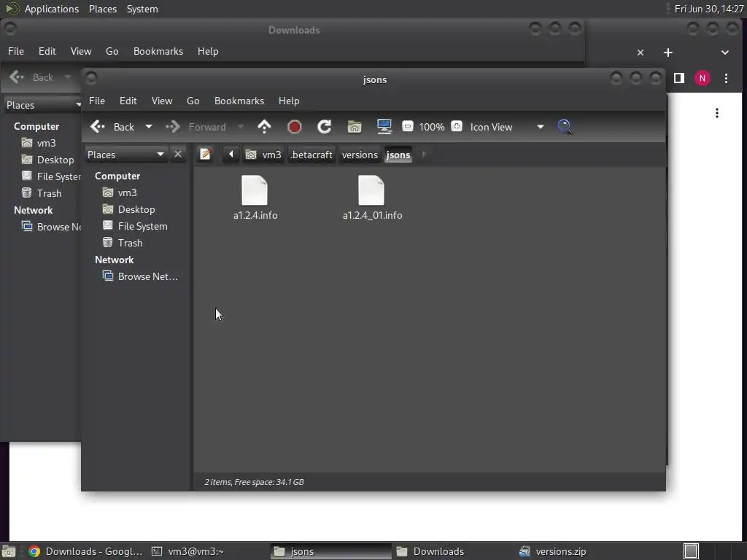The width and height of the screenshot is (747, 560).
Task: Open Help menu in Downloads window
Action: pos(208,52)
